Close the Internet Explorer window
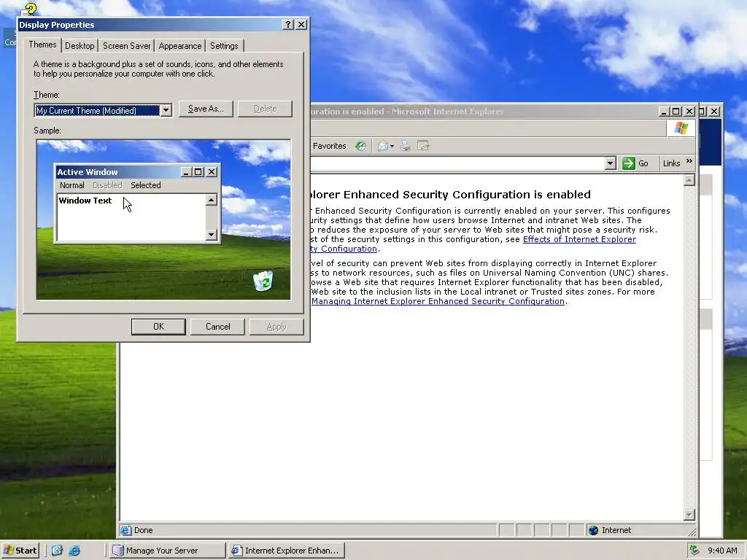 click(x=689, y=112)
